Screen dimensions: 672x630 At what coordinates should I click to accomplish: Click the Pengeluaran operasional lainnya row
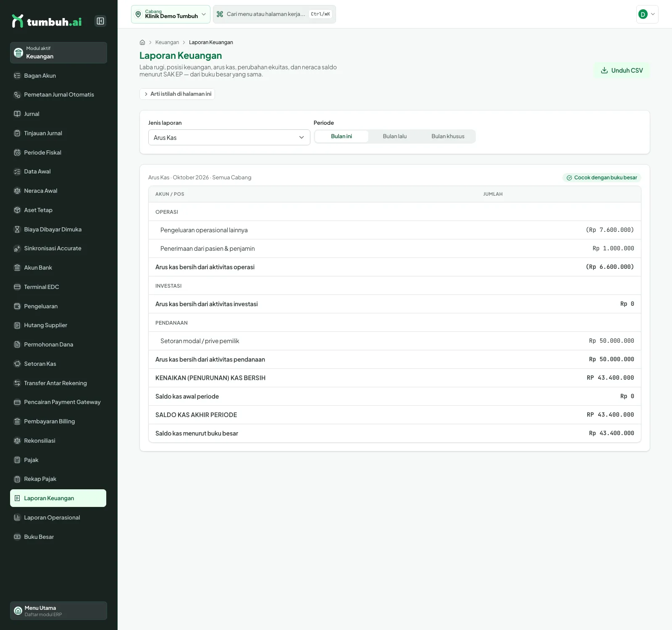tap(395, 230)
